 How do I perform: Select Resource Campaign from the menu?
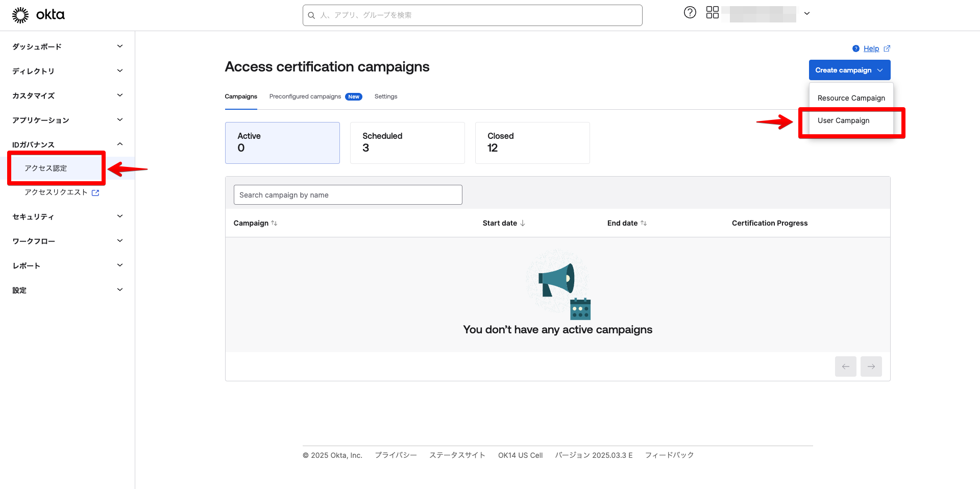[851, 97]
